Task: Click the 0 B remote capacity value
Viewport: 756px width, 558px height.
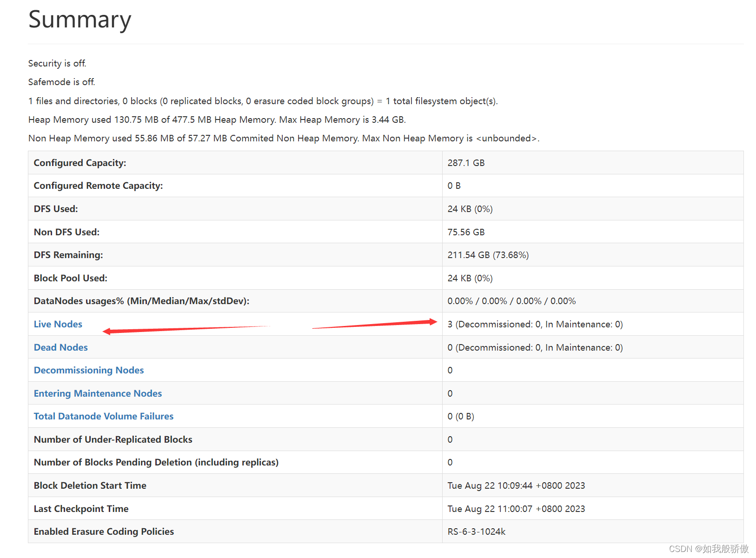Action: (x=454, y=186)
